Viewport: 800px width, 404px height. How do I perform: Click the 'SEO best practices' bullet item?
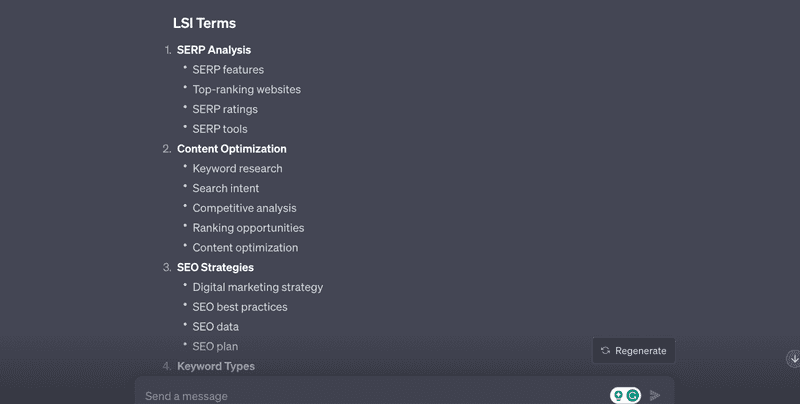click(x=240, y=307)
